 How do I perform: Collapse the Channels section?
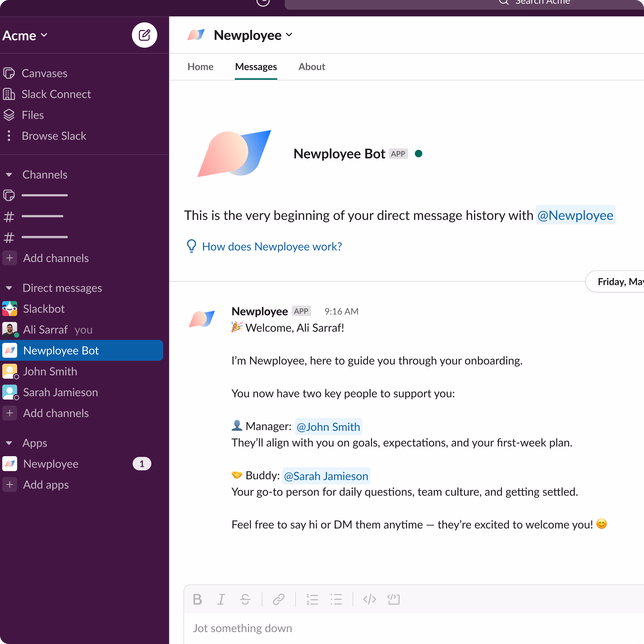point(9,175)
